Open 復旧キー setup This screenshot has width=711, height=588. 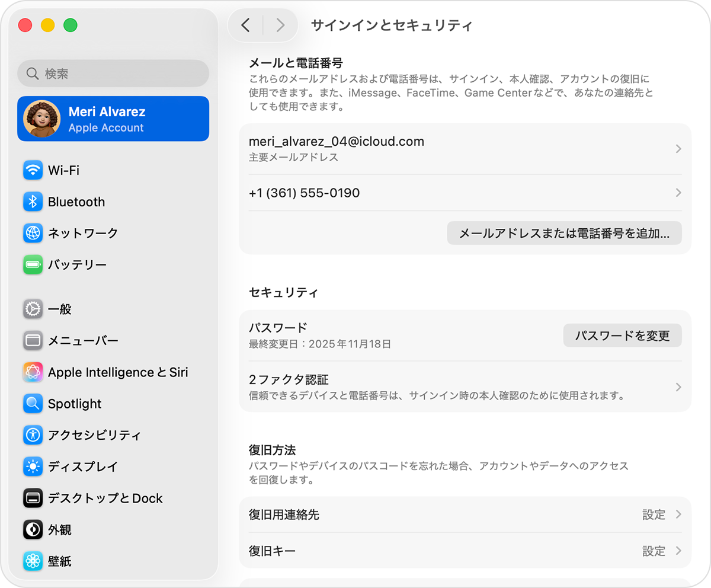pyautogui.click(x=678, y=551)
